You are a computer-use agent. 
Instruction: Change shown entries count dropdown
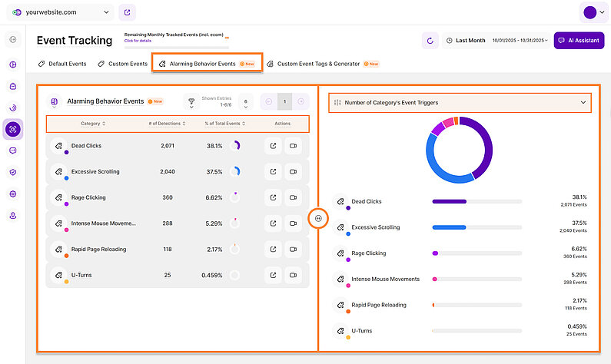pos(245,101)
